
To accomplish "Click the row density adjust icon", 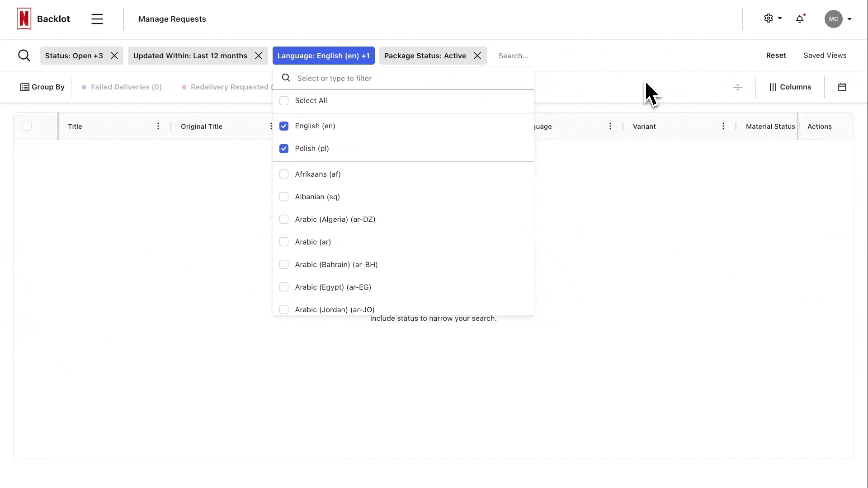I will 737,87.
